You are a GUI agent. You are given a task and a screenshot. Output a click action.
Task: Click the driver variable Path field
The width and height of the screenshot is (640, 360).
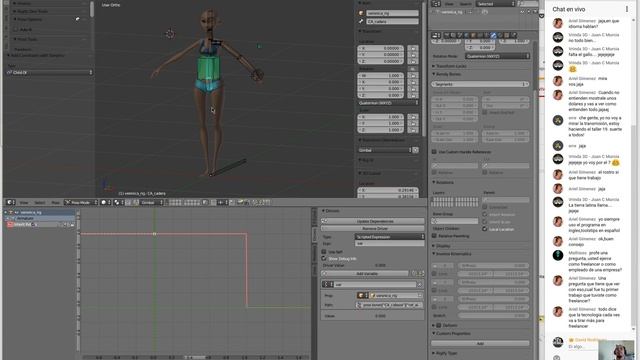click(389, 305)
